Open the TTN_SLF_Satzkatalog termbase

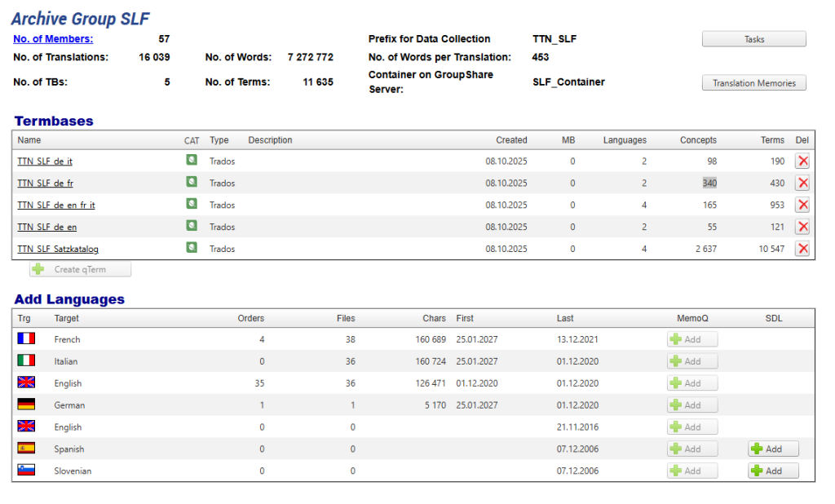(x=58, y=249)
